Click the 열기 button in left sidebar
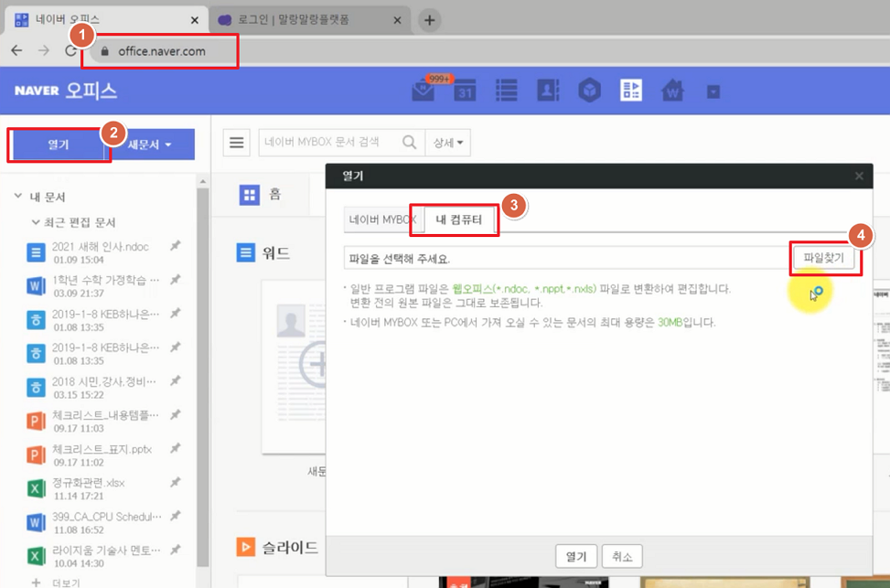Viewport: 890px width, 588px height. click(x=59, y=144)
